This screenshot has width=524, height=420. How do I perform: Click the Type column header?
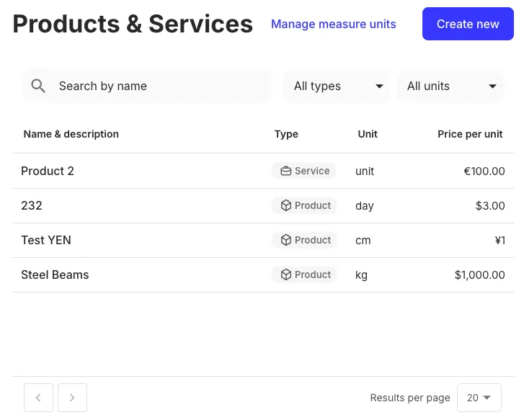tap(286, 134)
